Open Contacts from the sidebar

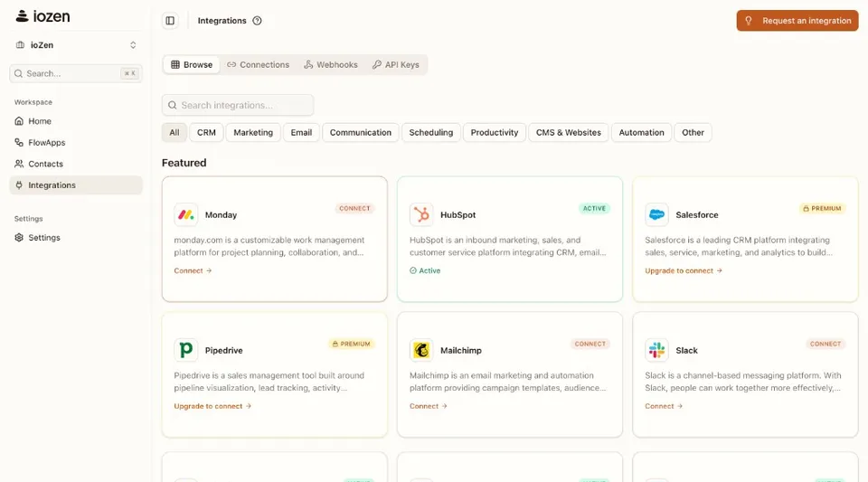pos(76,164)
